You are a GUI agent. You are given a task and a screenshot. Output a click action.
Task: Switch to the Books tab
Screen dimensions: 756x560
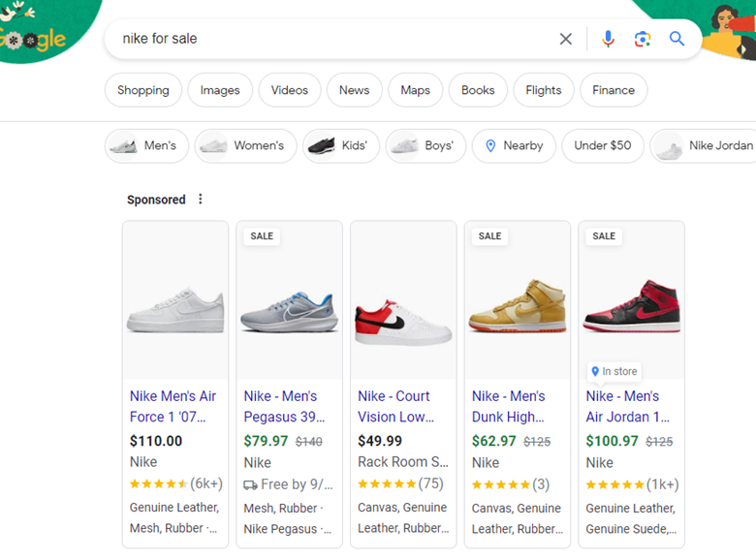point(478,90)
